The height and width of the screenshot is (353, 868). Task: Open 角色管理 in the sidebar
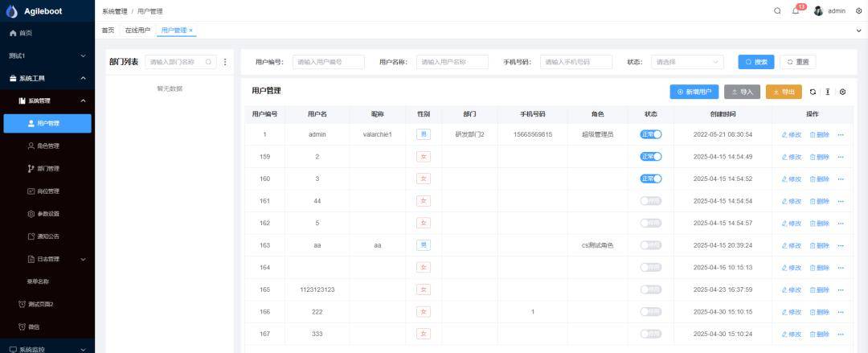click(x=47, y=146)
